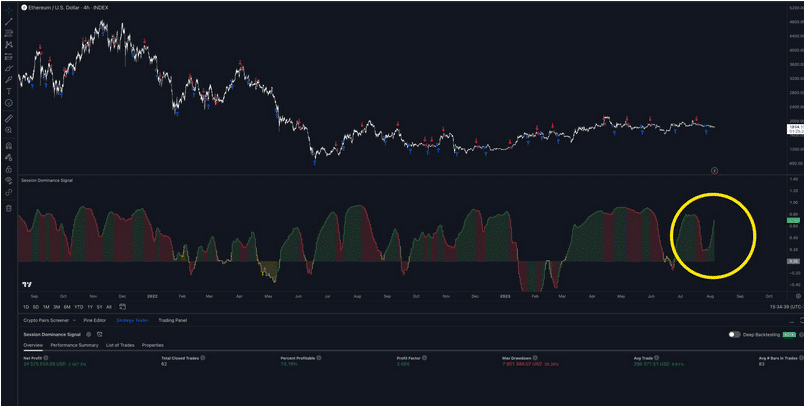Click the Avg # Bars in Trades value 83
The height and width of the screenshot is (406, 804).
click(x=761, y=364)
